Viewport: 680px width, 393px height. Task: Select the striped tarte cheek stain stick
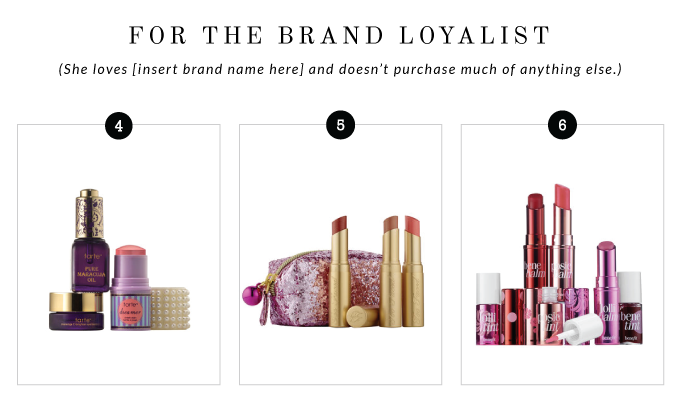coord(131,288)
